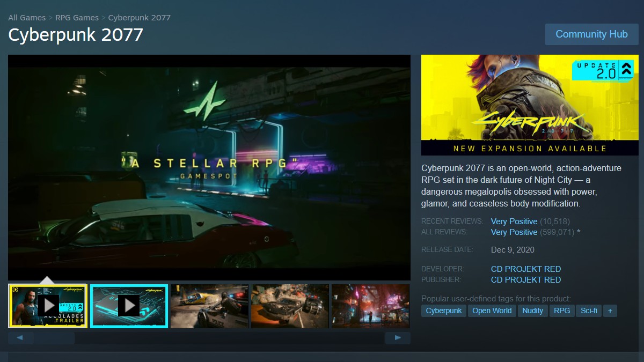Open developer CD PROJEKT RED page
644x362 pixels.
525,269
